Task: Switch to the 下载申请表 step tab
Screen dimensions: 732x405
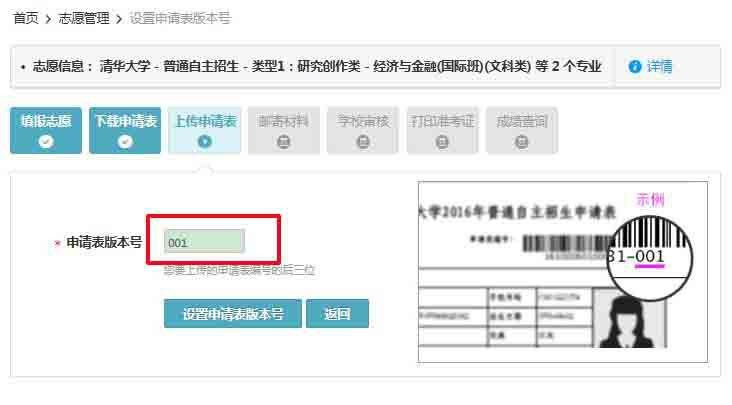Action: click(125, 130)
